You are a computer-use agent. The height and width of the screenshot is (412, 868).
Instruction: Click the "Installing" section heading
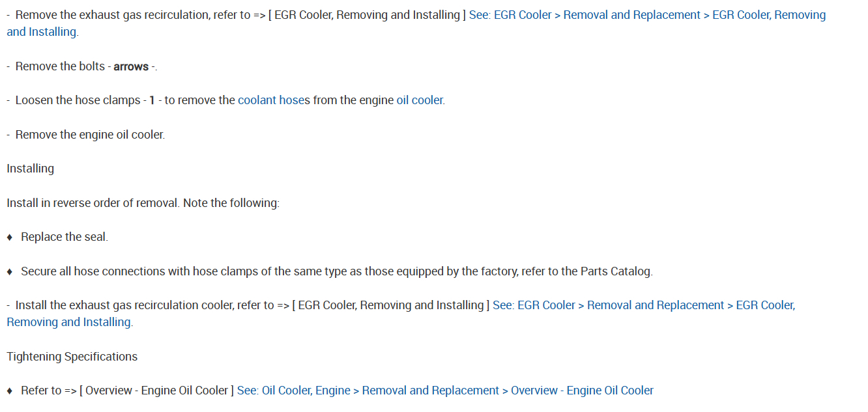[31, 169]
